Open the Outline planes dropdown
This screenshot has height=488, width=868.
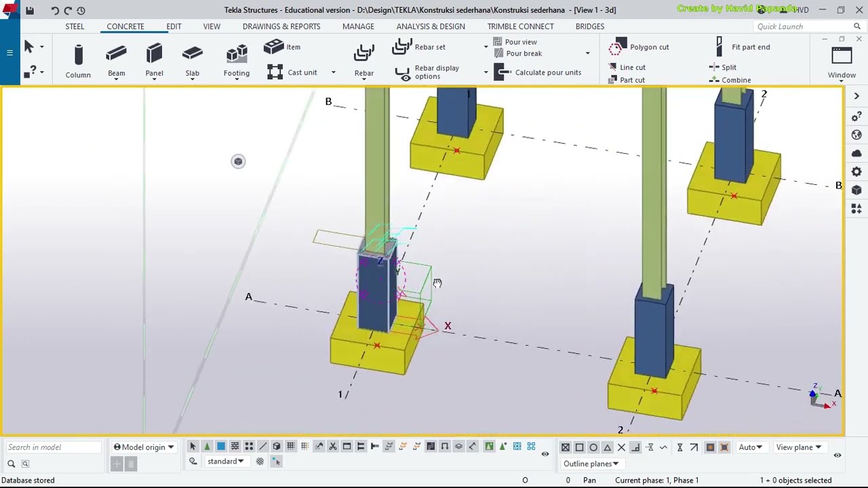point(591,464)
